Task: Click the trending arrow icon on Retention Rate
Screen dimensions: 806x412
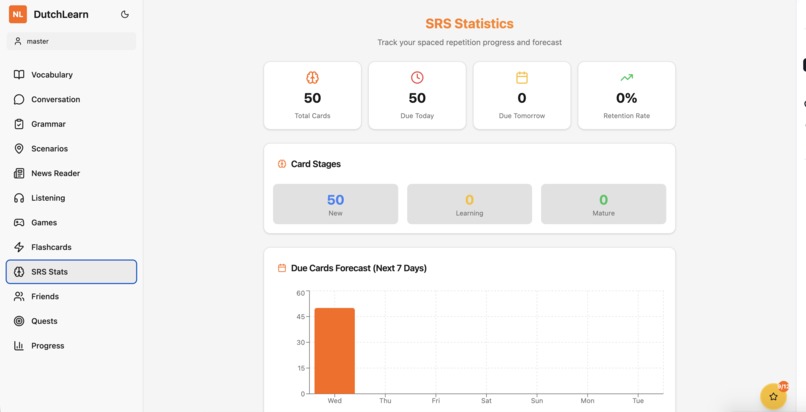Action: (627, 78)
